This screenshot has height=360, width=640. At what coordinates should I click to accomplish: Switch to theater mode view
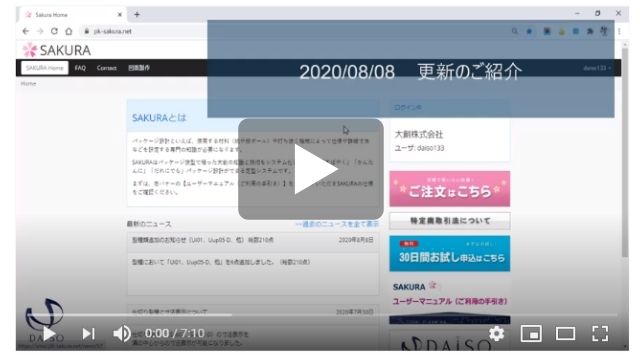[565, 334]
